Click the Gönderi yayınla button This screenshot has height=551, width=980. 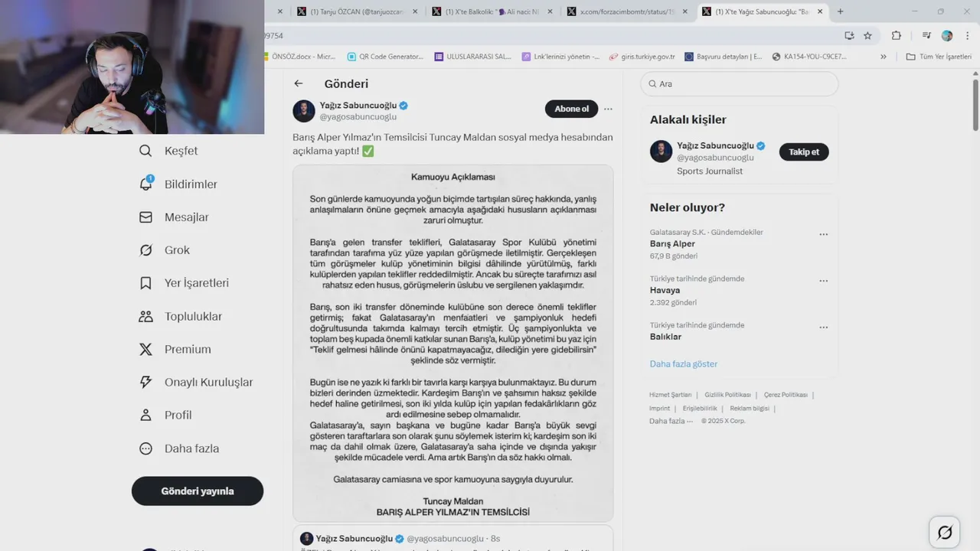[198, 491]
